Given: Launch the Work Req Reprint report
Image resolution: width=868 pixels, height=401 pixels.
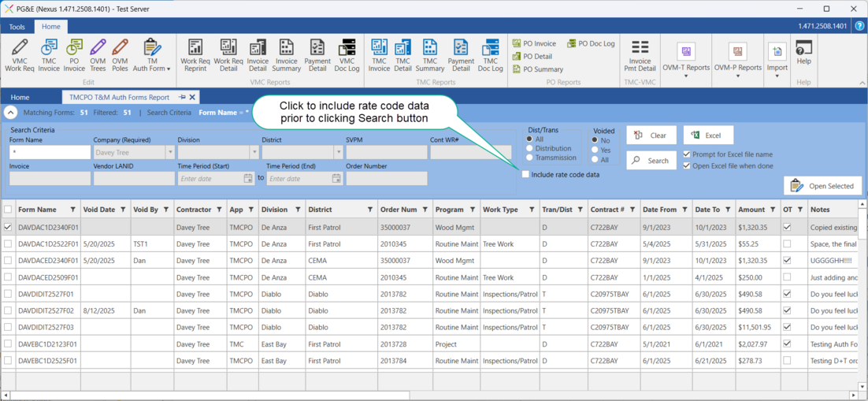Looking at the screenshot, I should point(195,55).
